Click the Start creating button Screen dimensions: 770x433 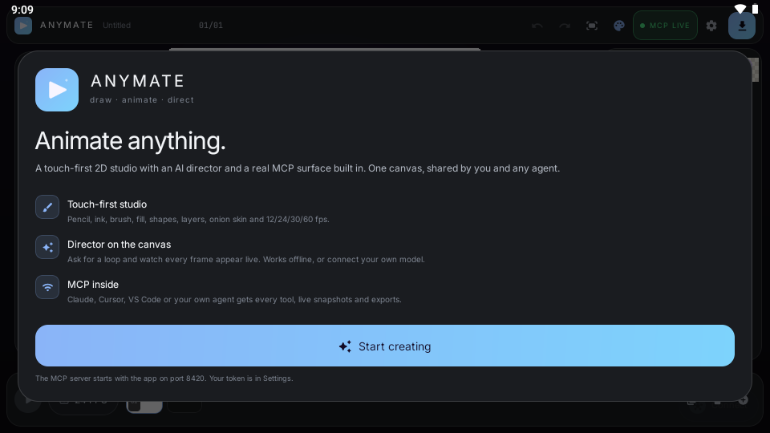(385, 346)
